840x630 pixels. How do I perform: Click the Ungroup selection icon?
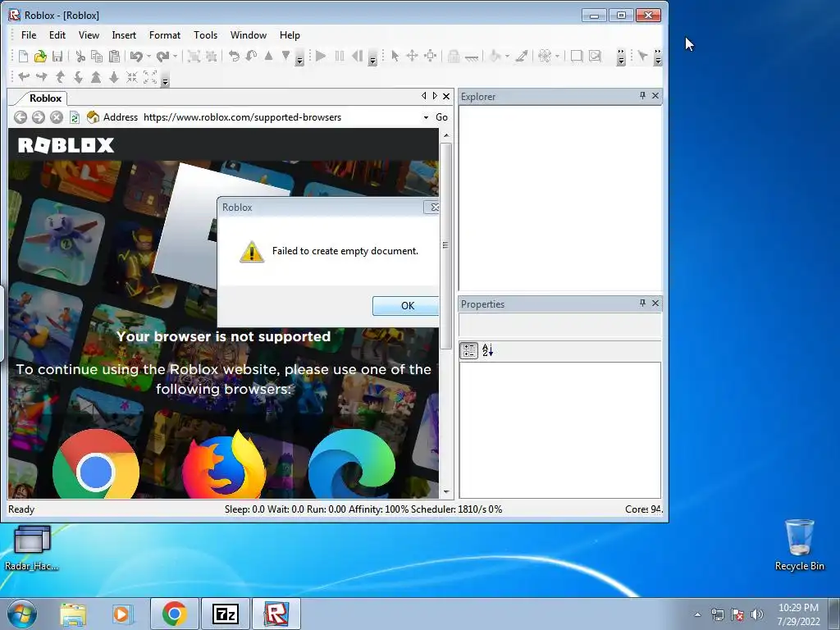click(211, 57)
